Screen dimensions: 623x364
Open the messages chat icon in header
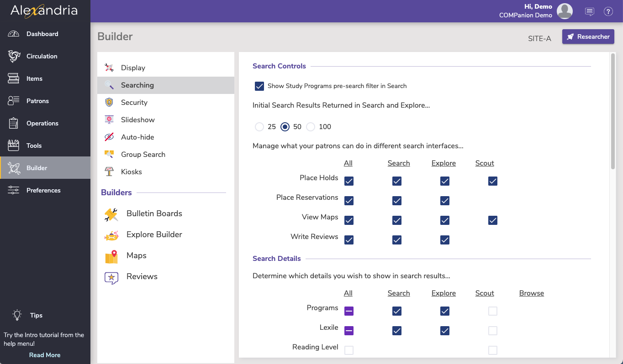tap(590, 12)
